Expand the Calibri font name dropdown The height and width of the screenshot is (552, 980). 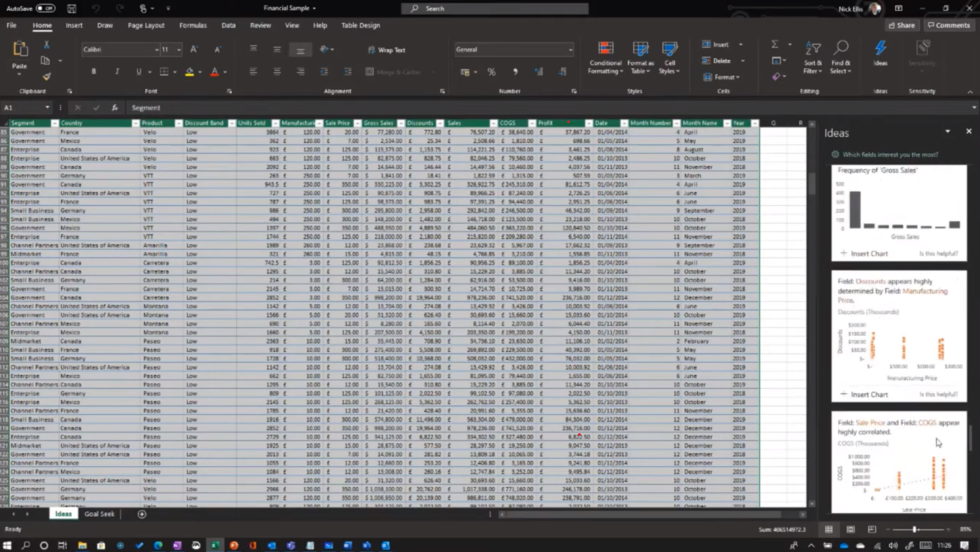coord(157,50)
